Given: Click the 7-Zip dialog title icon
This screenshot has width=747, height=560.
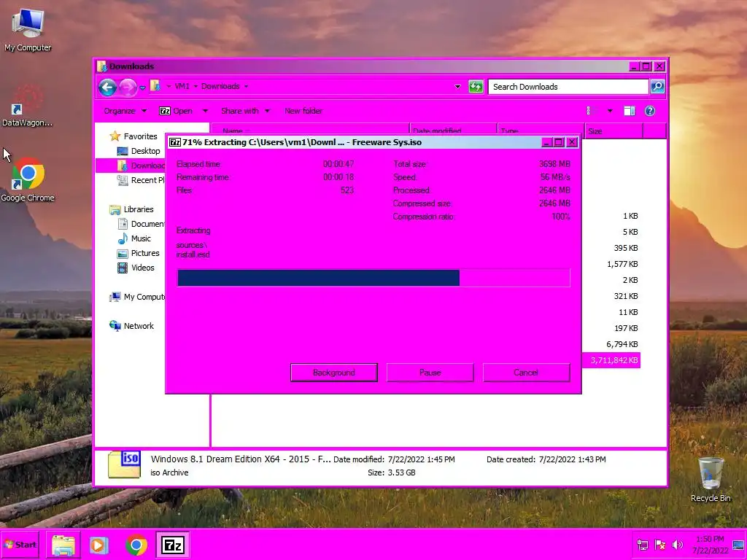Looking at the screenshot, I should pos(175,142).
